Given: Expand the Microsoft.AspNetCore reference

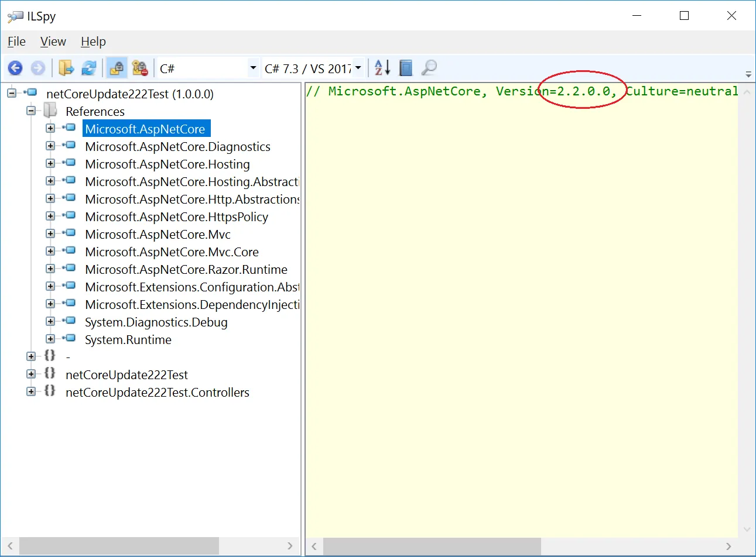Looking at the screenshot, I should coord(50,128).
